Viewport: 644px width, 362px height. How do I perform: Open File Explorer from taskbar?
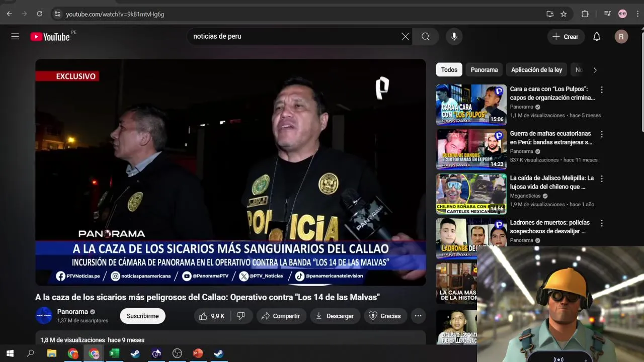tap(51, 353)
